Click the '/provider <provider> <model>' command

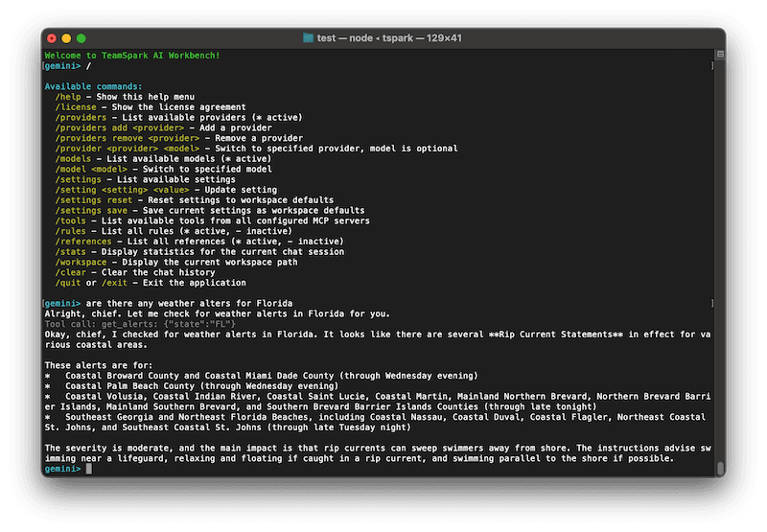[x=128, y=149]
